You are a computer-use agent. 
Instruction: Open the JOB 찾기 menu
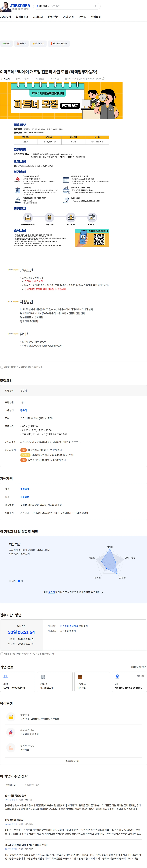(x=5, y=17)
